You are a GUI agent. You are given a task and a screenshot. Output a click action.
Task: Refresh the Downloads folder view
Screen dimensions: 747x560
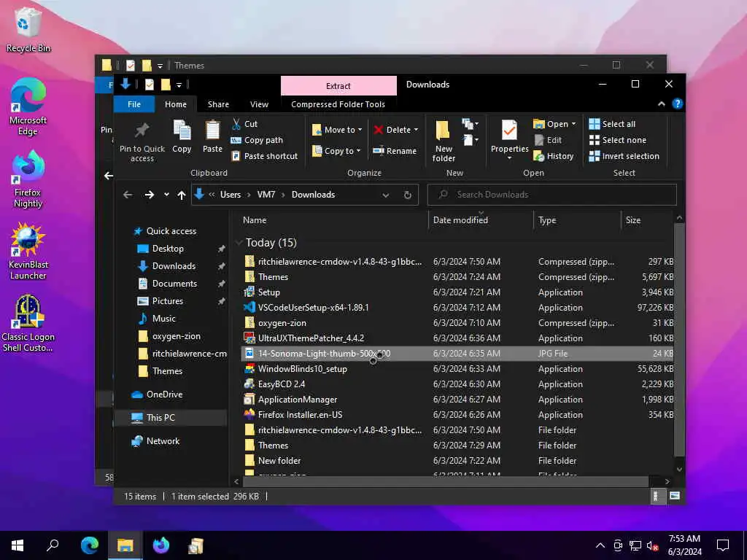point(408,195)
